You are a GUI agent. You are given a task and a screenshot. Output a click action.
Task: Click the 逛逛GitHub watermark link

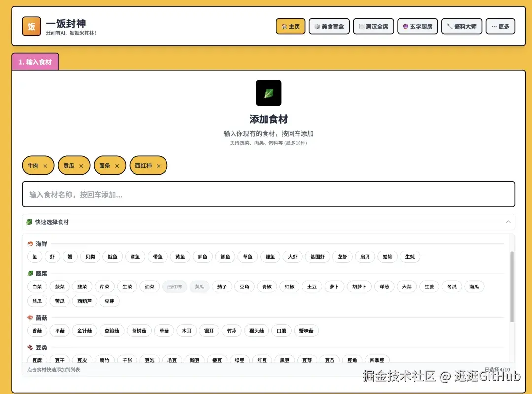[488, 375]
